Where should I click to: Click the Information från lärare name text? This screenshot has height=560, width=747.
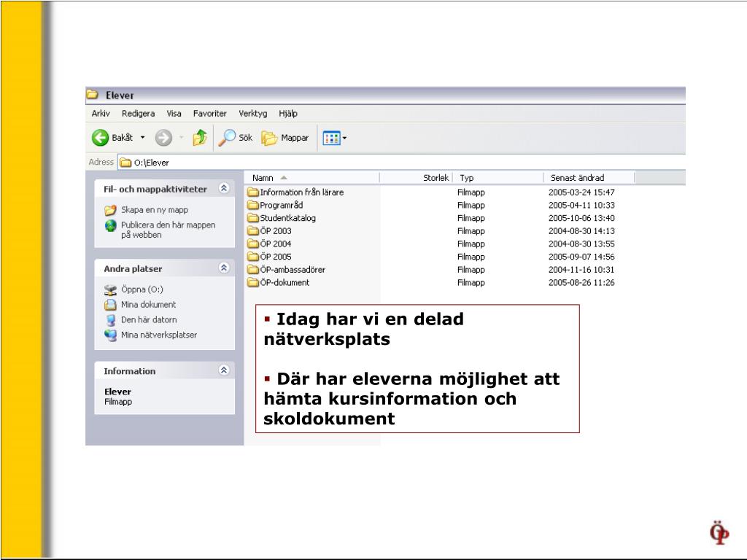pos(301,192)
